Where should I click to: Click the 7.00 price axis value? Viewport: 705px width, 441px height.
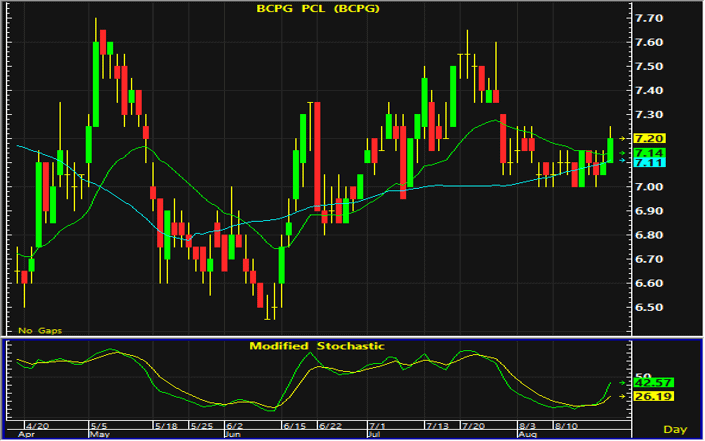pos(648,187)
